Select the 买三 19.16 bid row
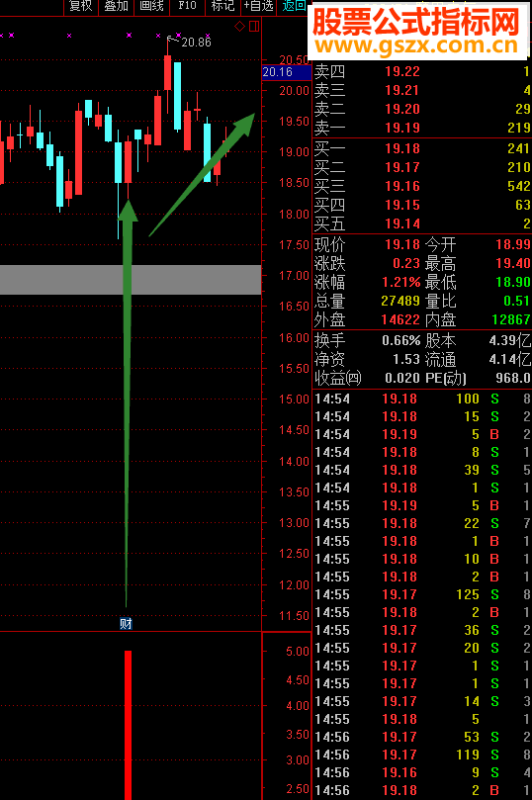Image resolution: width=532 pixels, height=800 pixels. pyautogui.click(x=422, y=186)
